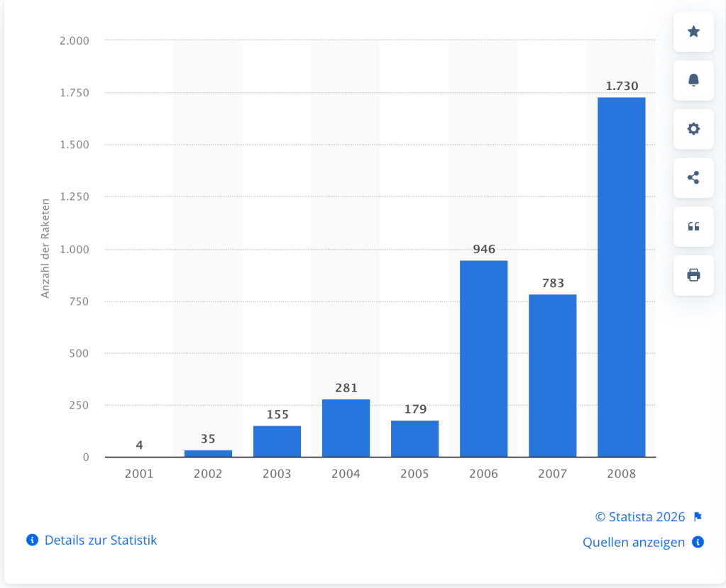
Task: Open chart settings gear icon
Action: [693, 129]
